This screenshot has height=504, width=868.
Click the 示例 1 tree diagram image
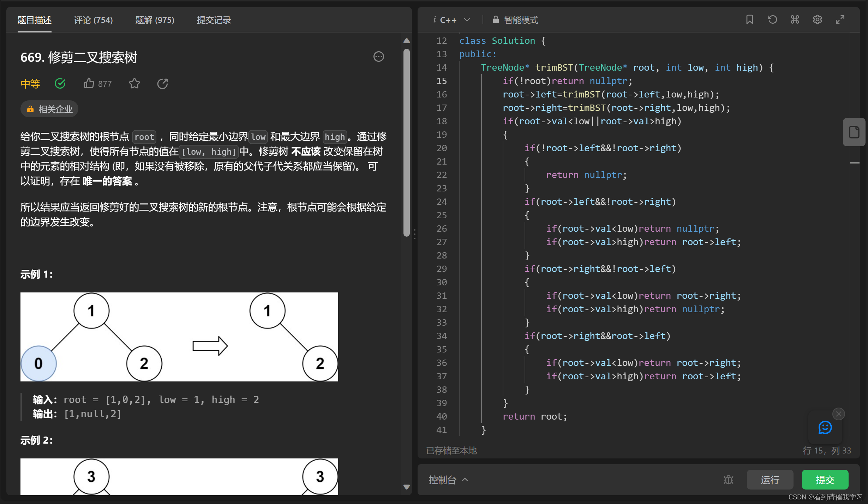pos(179,337)
